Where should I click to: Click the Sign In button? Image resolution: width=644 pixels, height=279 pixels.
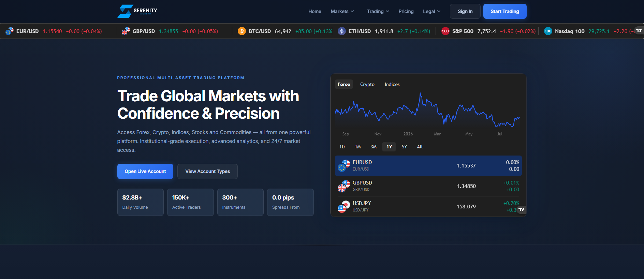pos(465,11)
